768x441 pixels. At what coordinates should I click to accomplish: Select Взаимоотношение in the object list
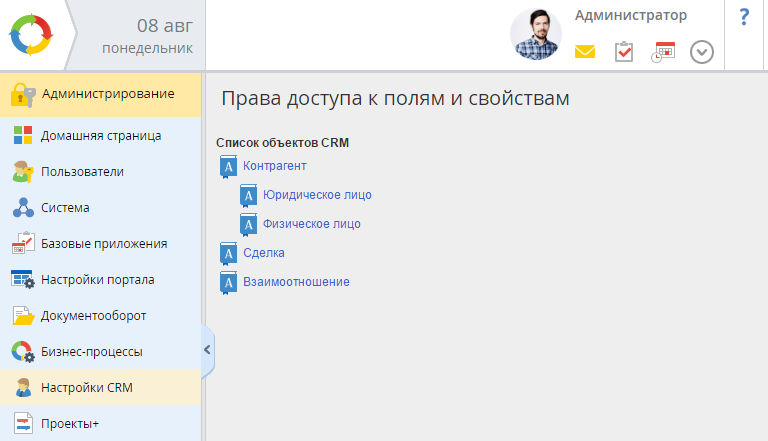296,282
